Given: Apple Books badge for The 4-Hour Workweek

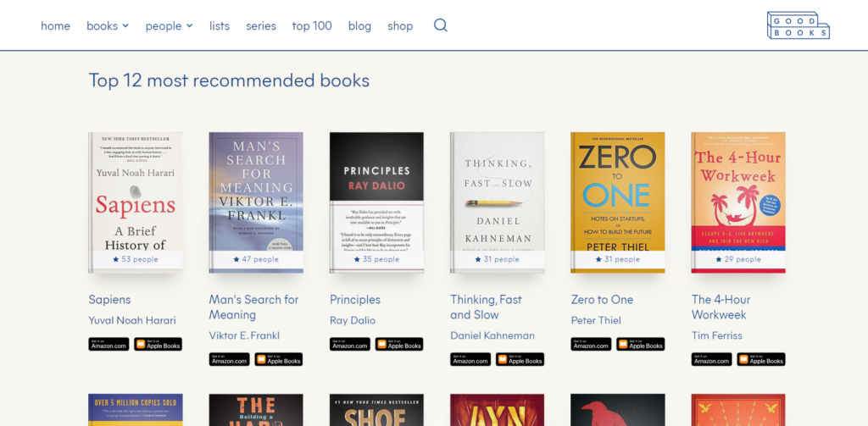Looking at the screenshot, I should [x=761, y=360].
